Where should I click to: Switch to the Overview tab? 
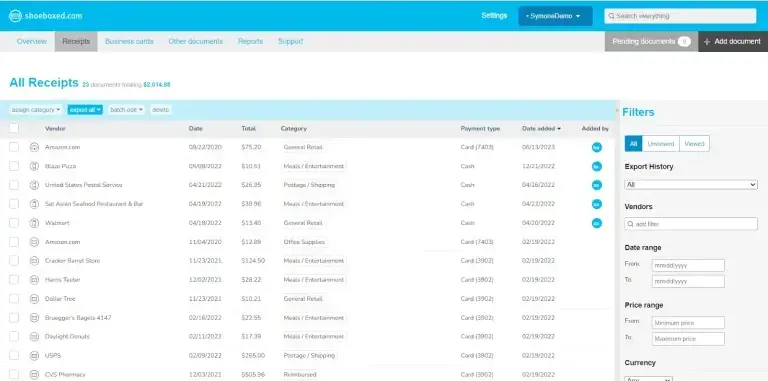tap(32, 42)
